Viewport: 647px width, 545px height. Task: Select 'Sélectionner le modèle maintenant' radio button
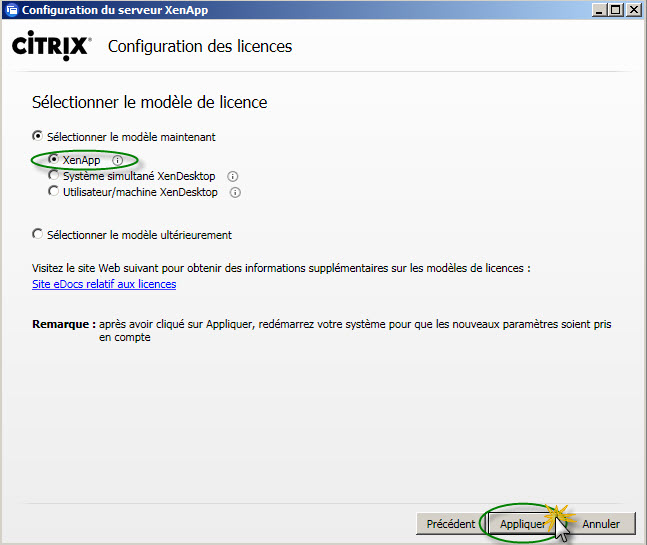[38, 136]
